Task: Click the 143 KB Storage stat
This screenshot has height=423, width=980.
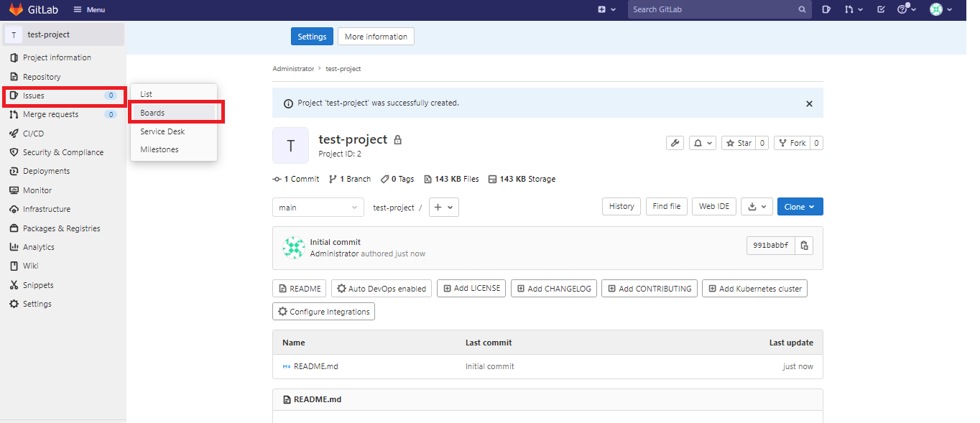Action: (x=522, y=179)
